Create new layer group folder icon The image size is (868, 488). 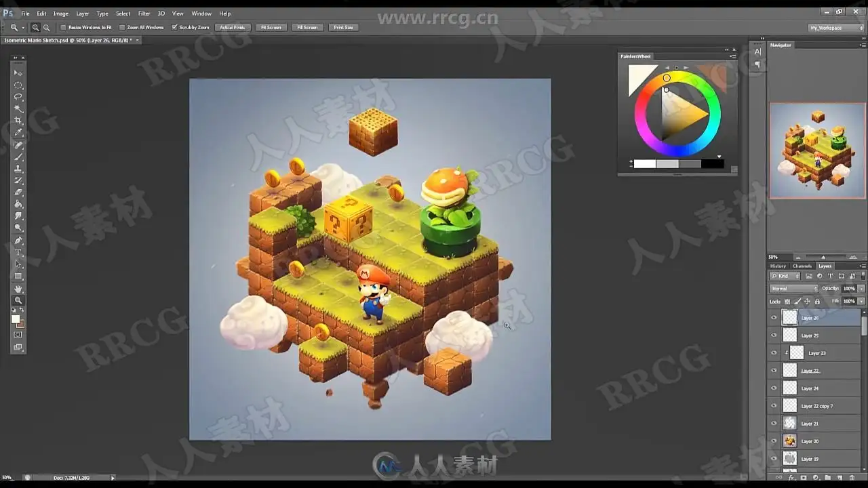[x=828, y=478]
